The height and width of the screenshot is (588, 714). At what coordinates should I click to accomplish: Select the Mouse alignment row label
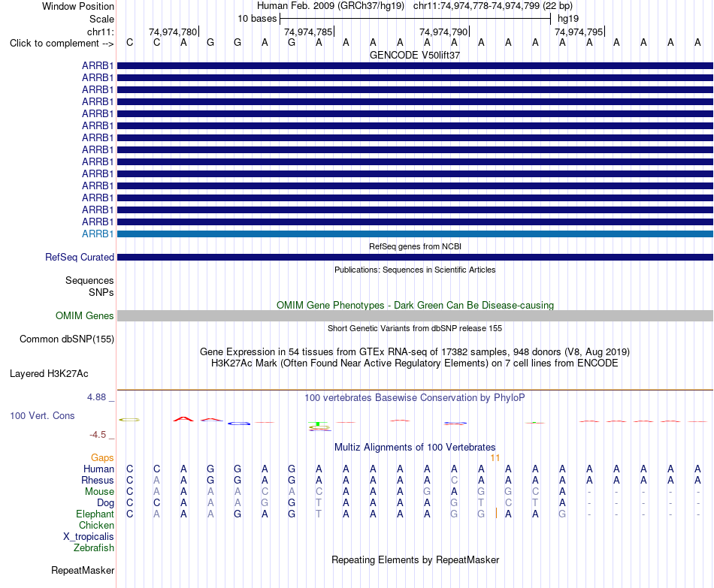[99, 492]
